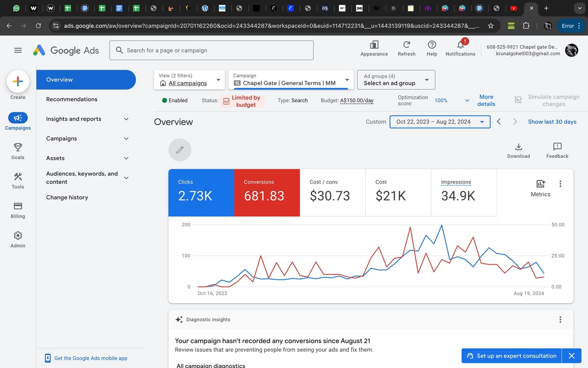The image size is (588, 368).
Task: Open the date range dropdown
Action: [x=440, y=122]
